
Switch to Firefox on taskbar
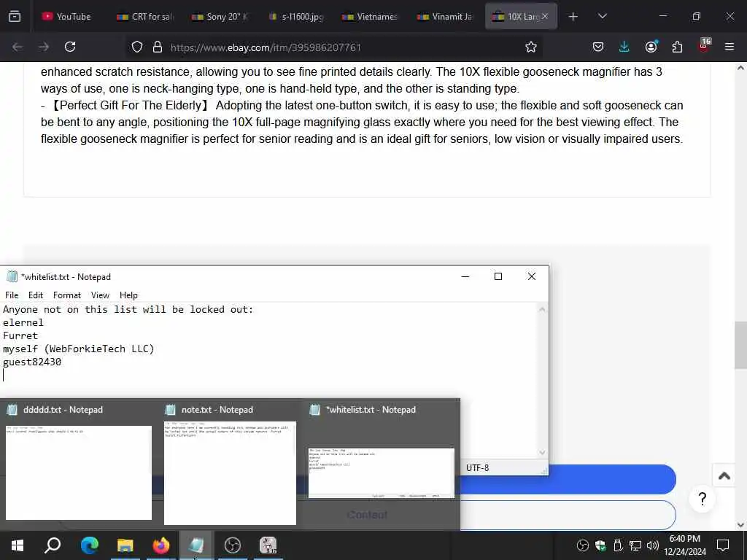161,545
